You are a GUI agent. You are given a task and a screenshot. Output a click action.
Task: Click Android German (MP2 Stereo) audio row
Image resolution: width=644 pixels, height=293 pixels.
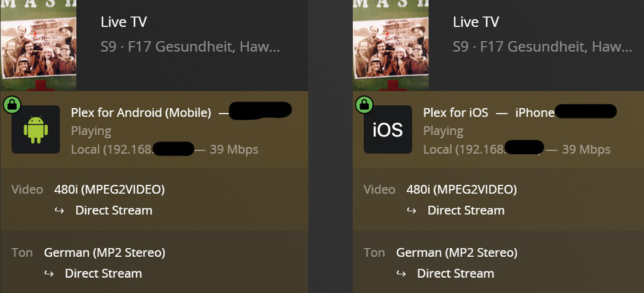104,252
